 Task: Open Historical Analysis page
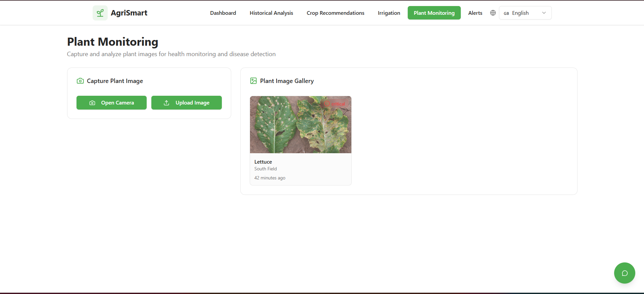[271, 13]
